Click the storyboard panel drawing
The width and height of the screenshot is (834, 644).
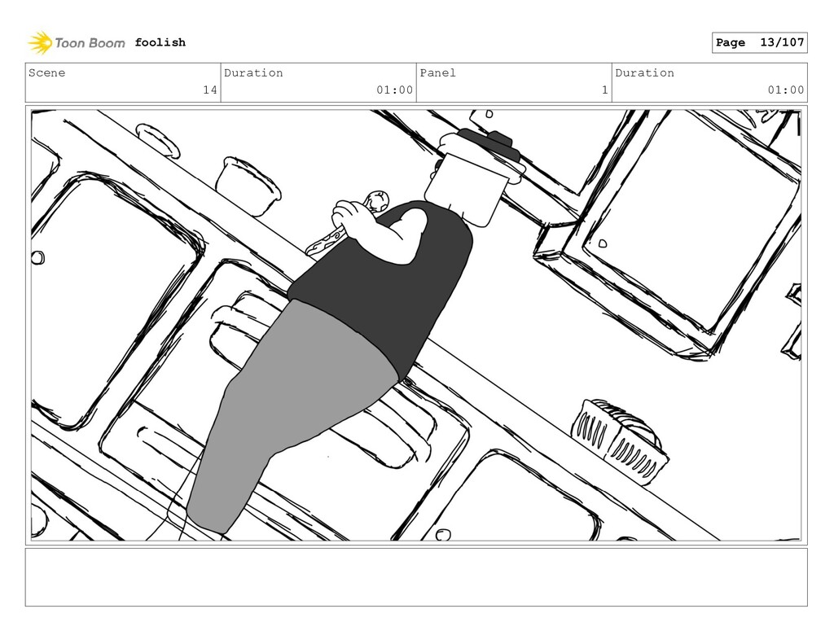416,326
